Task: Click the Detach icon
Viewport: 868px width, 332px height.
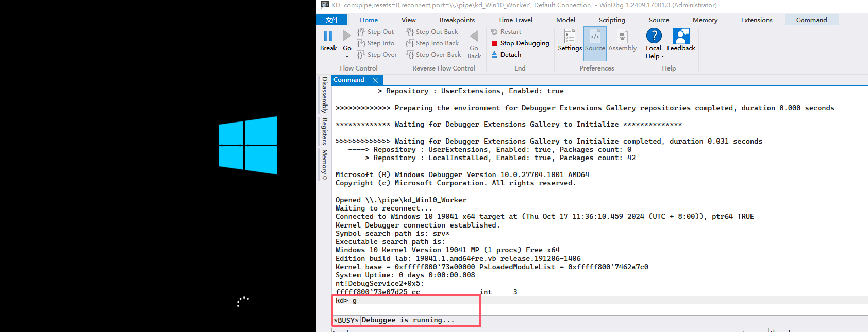Action: click(x=494, y=55)
